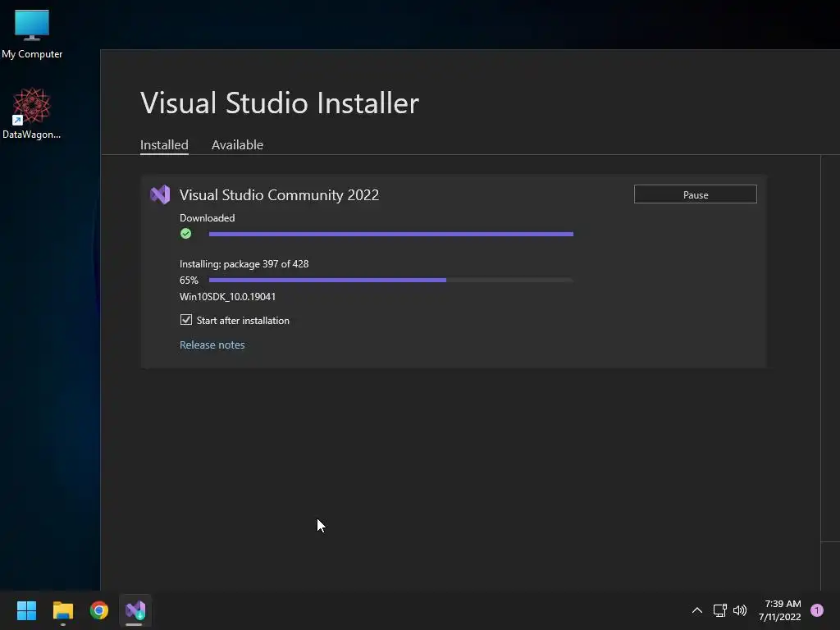Click the Downloaded status label
Image resolution: width=840 pixels, height=630 pixels.
[207, 218]
